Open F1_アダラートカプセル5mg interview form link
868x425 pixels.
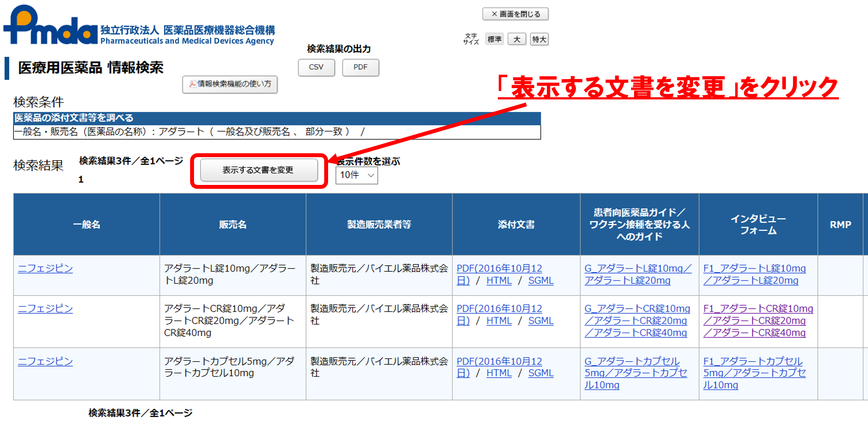coord(755,373)
